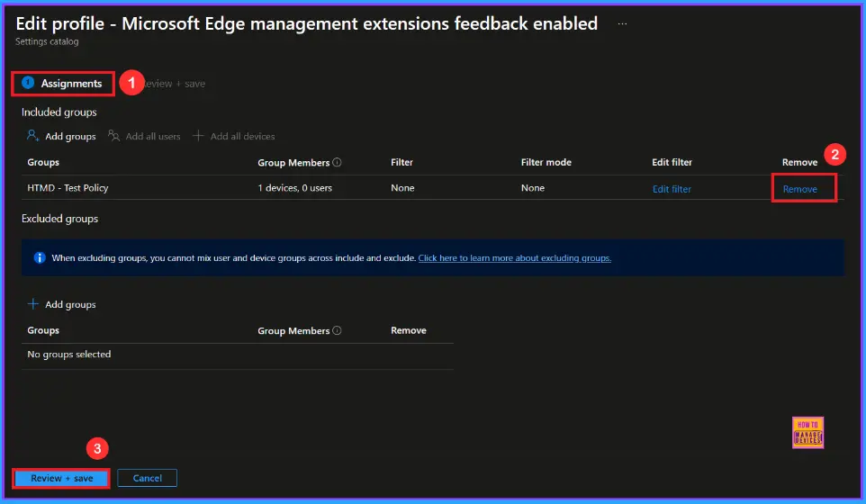Click the info icon beside Group Members in Excluded groups
This screenshot has height=504, width=866.
[x=337, y=330]
